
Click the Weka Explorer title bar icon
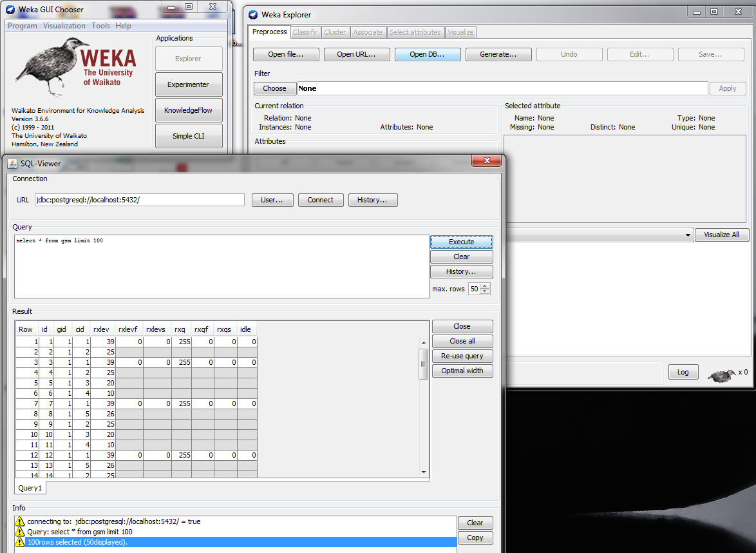(x=253, y=15)
